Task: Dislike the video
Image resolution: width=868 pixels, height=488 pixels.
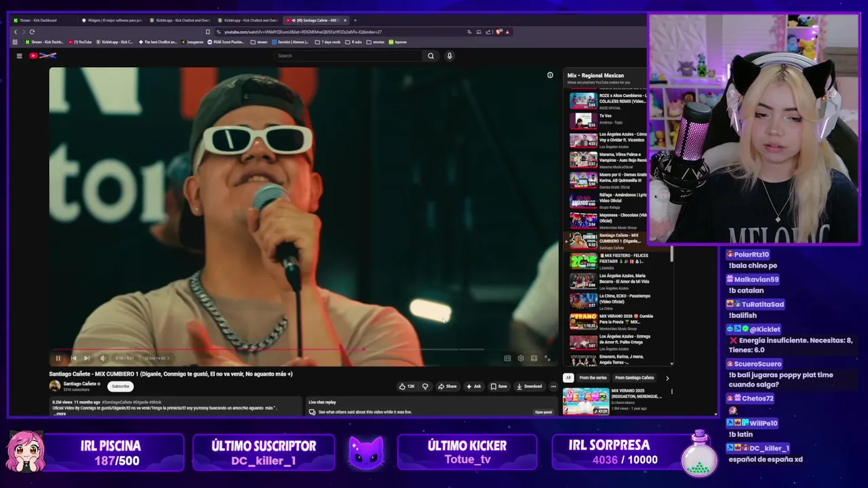Action: [425, 386]
